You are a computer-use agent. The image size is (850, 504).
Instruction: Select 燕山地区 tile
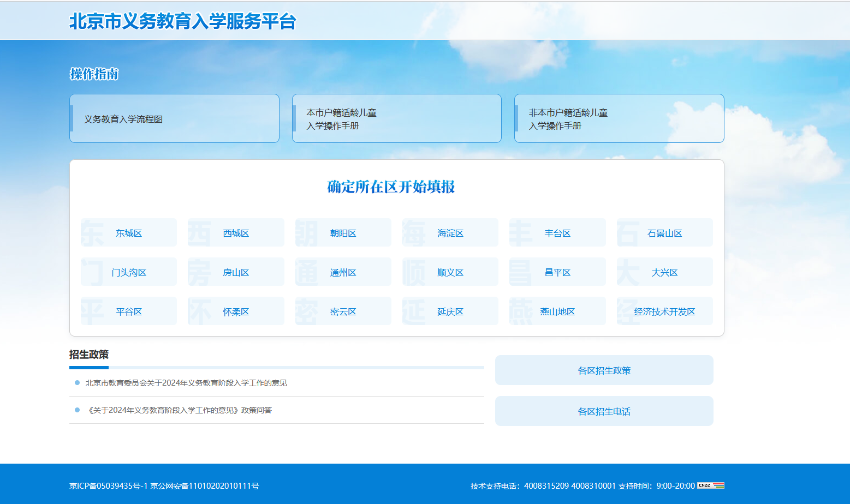(557, 311)
